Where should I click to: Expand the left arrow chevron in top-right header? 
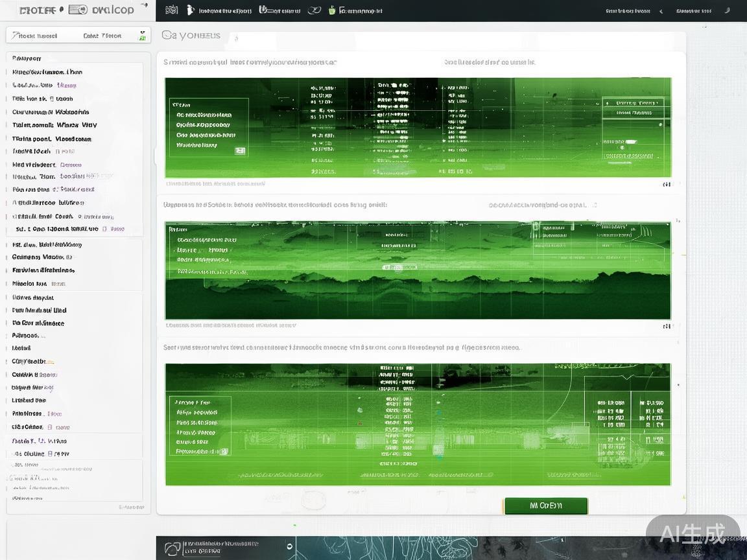coord(661,11)
